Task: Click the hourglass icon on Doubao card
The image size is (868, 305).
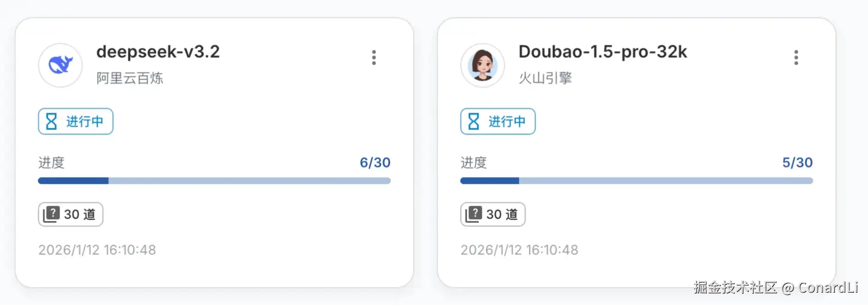Action: tap(474, 122)
